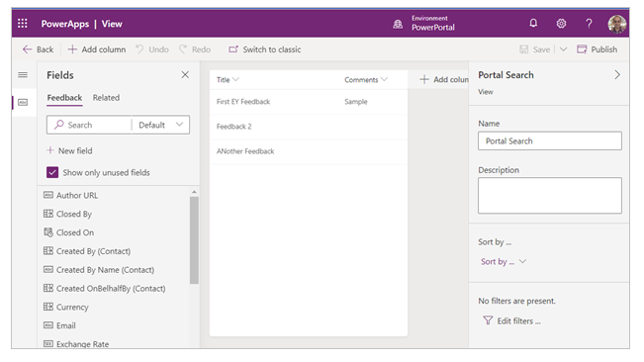The height and width of the screenshot is (362, 644).
Task: Open the app launcher waffle icon
Action: pyautogui.click(x=23, y=24)
